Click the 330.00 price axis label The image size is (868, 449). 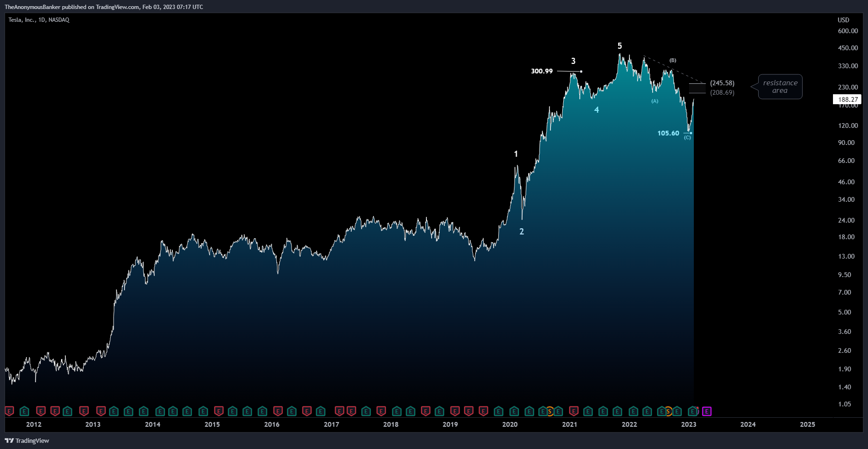point(848,66)
